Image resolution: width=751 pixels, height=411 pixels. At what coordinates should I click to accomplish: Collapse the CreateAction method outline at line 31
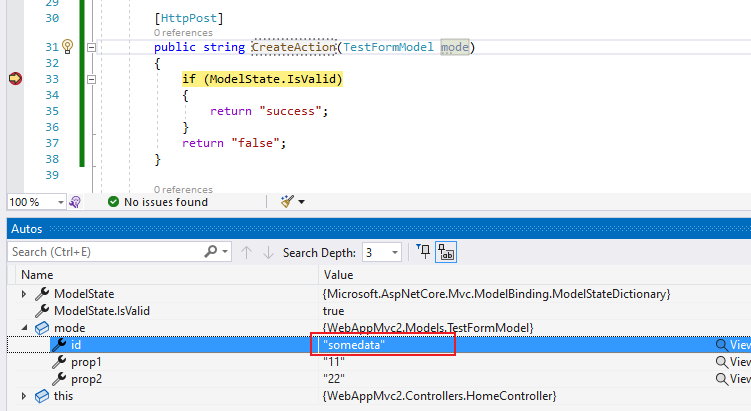point(91,47)
